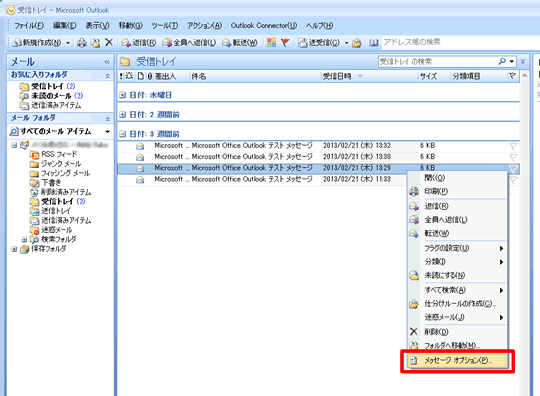
Task: Collapse the メール フォルダ section
Action: click(x=107, y=119)
